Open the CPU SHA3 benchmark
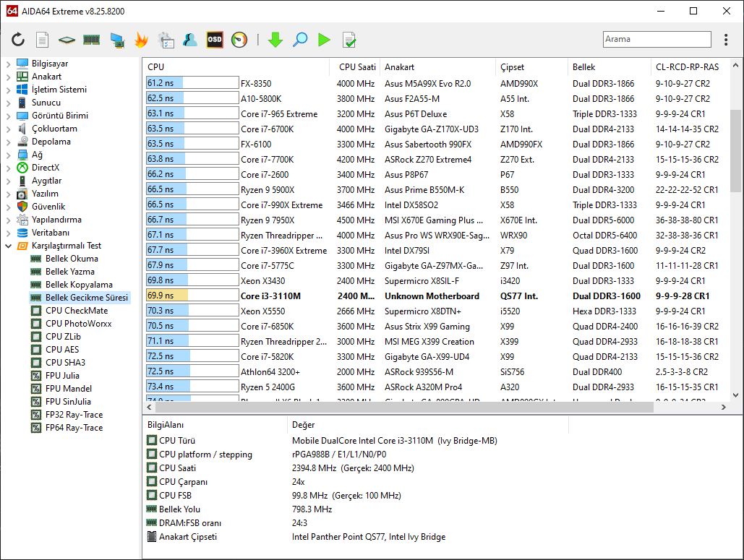The height and width of the screenshot is (560, 744). (66, 363)
